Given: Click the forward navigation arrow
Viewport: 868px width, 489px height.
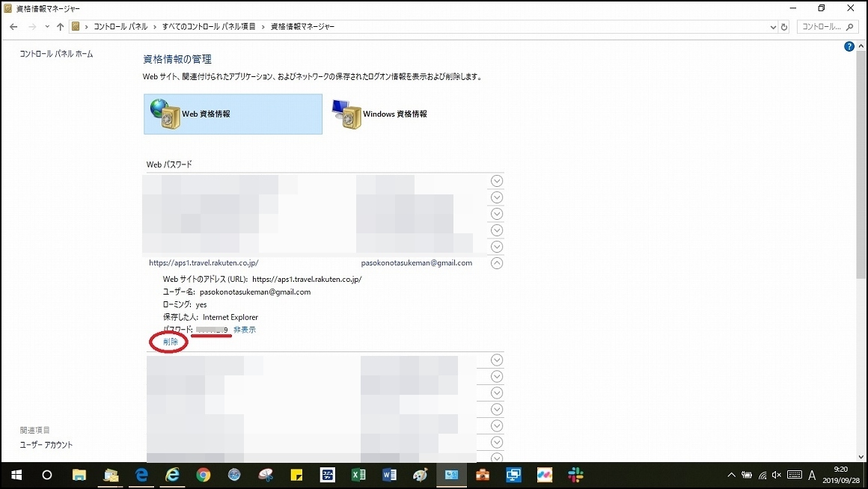Looking at the screenshot, I should tap(32, 27).
